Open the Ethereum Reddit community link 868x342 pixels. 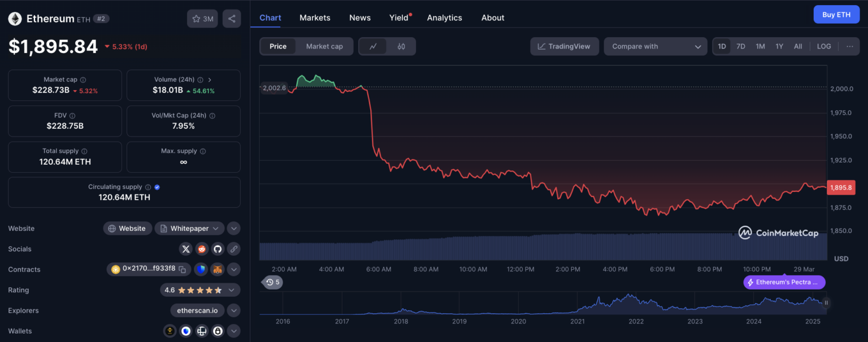(202, 248)
